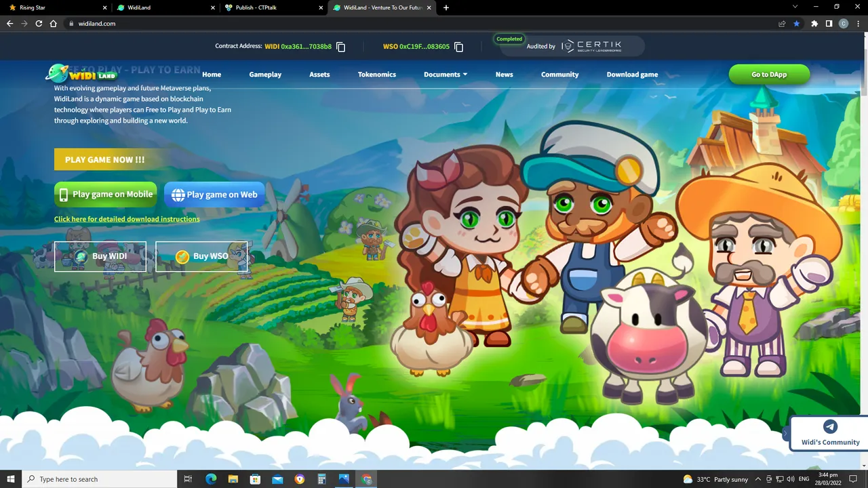
Task: Close the Publish - CTPtalk tab
Action: coord(321,7)
